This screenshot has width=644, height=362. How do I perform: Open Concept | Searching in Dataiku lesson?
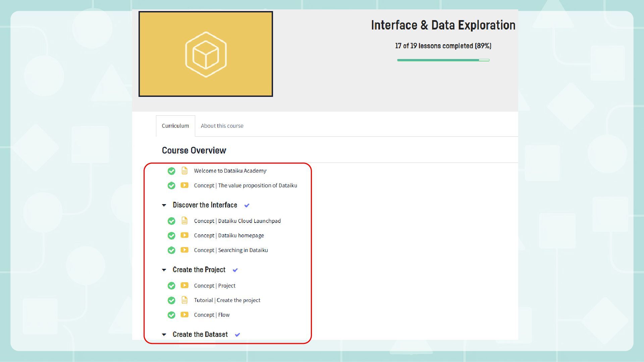231,250
